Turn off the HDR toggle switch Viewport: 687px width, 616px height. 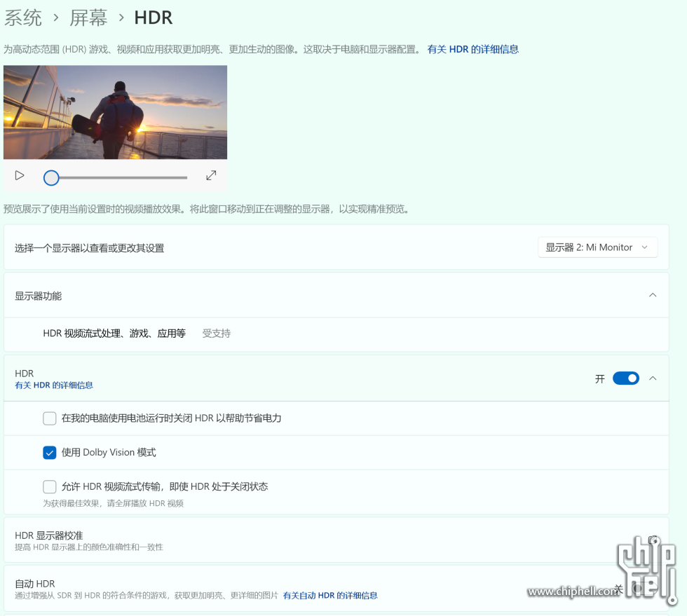(x=625, y=378)
